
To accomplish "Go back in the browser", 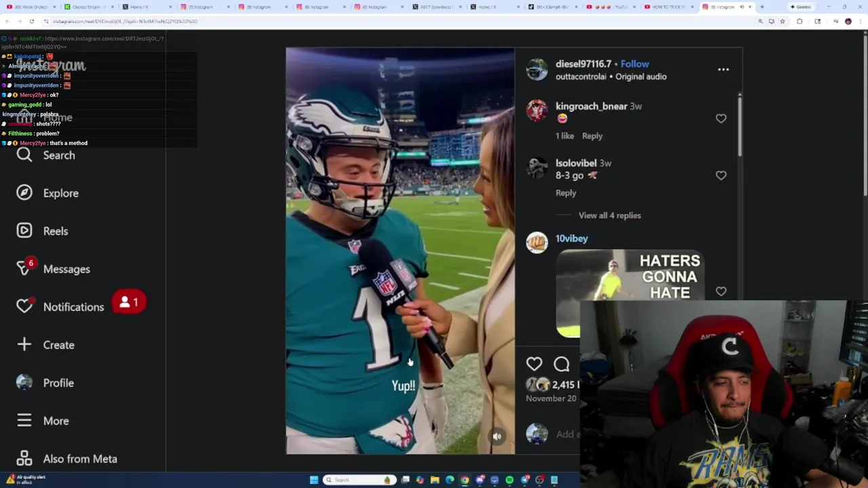I will (7, 21).
